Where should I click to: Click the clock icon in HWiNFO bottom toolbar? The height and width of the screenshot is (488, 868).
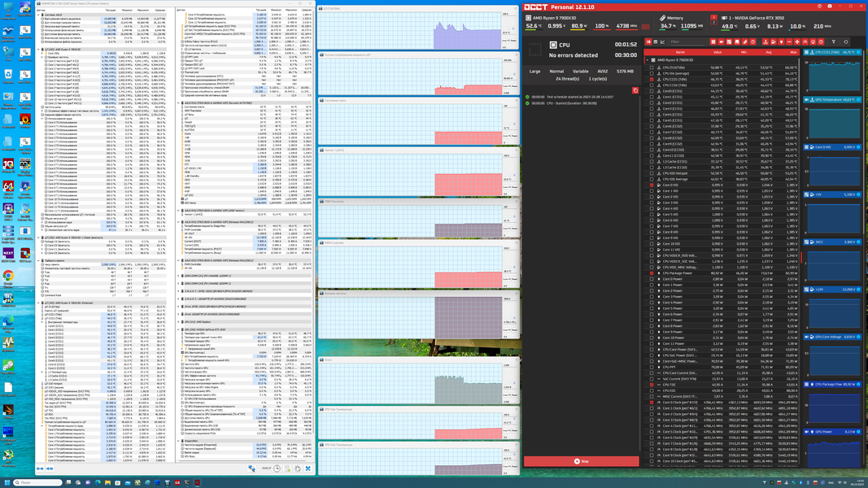(x=277, y=468)
